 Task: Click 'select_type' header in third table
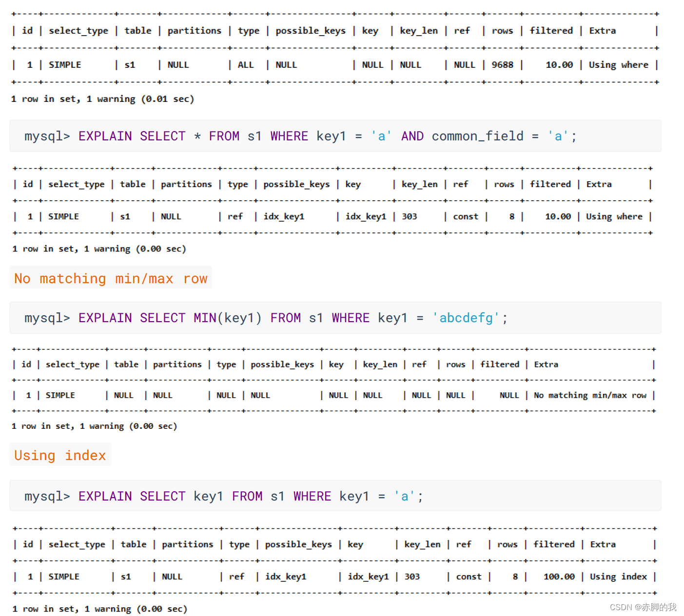(73, 365)
